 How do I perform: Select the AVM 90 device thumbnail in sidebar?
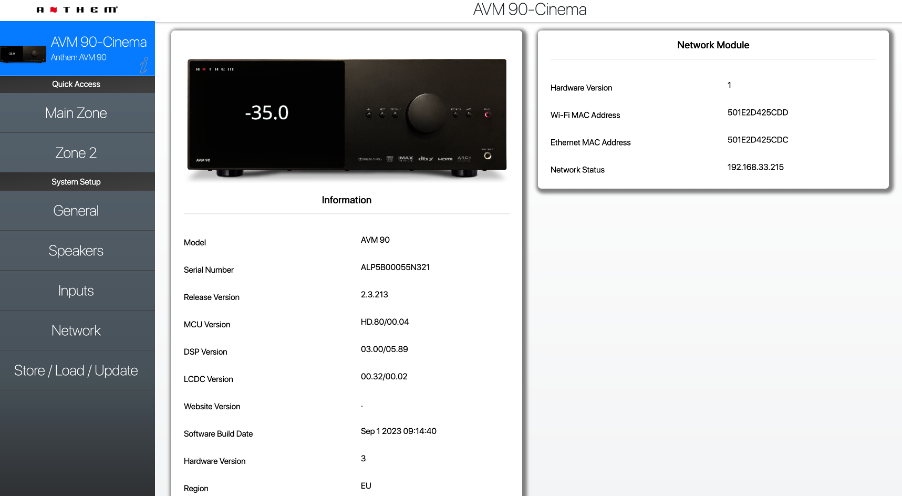[23, 54]
